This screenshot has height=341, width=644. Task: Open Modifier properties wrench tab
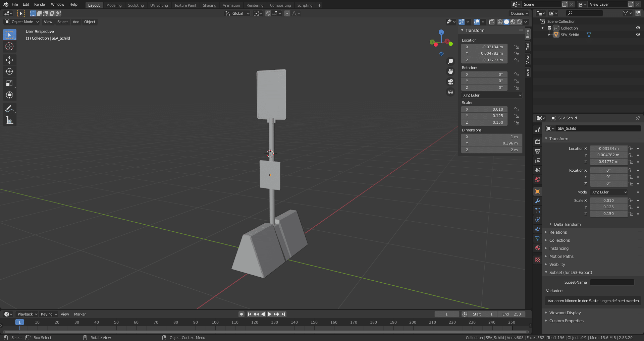click(538, 201)
